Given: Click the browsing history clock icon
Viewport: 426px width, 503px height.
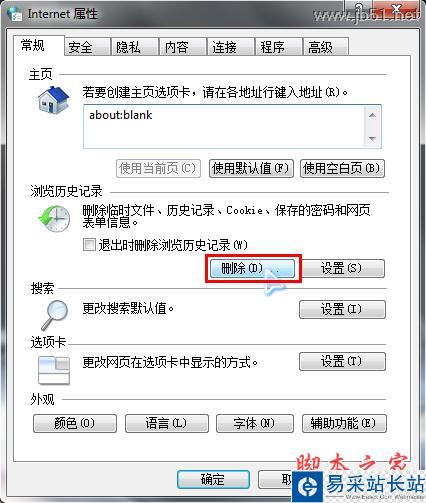Looking at the screenshot, I should [54, 219].
